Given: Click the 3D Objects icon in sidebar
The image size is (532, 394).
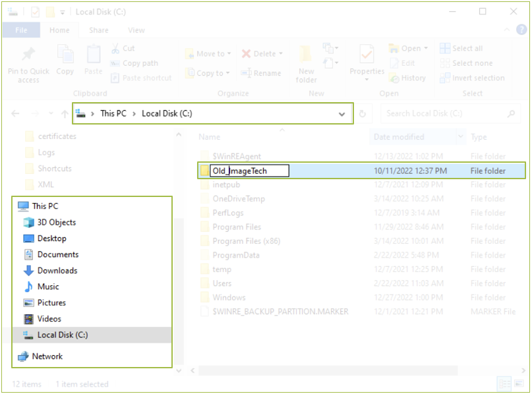Looking at the screenshot, I should [28, 223].
